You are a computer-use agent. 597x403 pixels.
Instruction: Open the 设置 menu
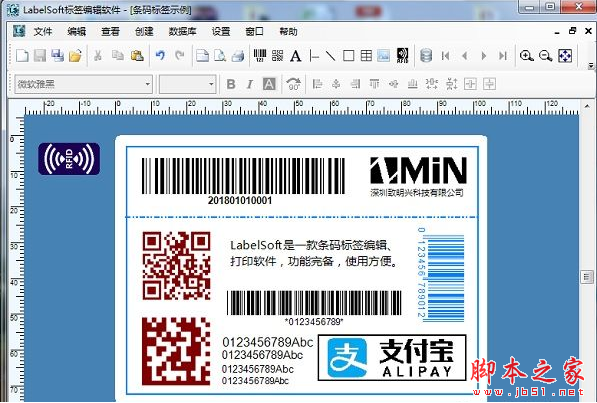coord(221,32)
